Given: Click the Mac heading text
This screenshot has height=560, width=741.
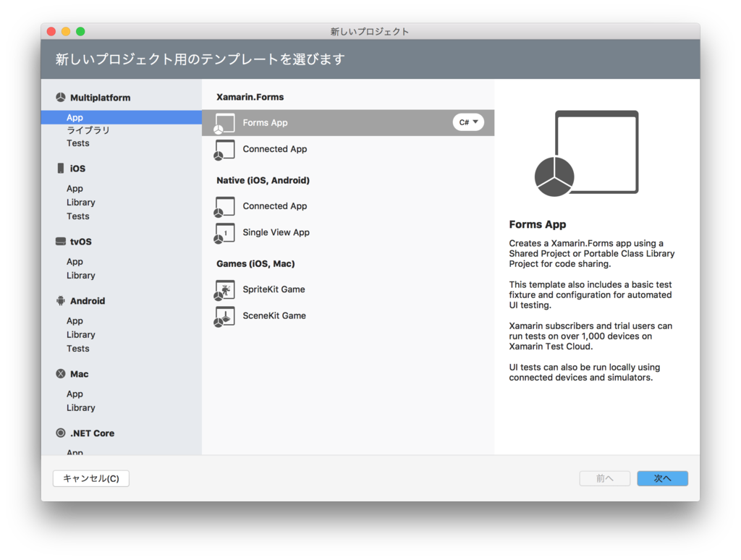Looking at the screenshot, I should tap(79, 374).
